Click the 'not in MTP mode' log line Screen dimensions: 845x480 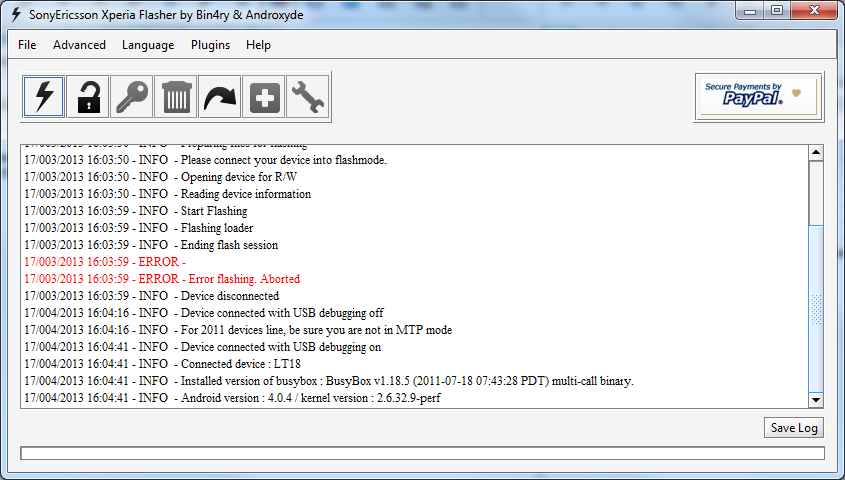tap(238, 330)
